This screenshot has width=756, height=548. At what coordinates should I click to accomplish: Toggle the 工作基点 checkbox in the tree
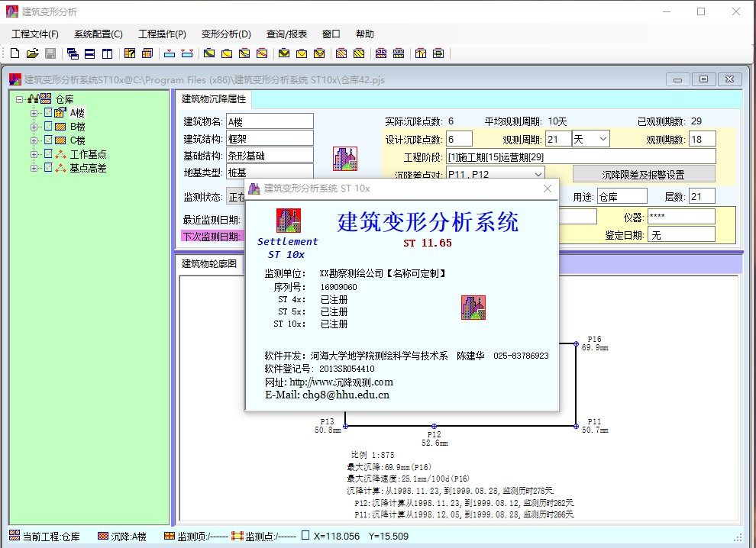48,153
